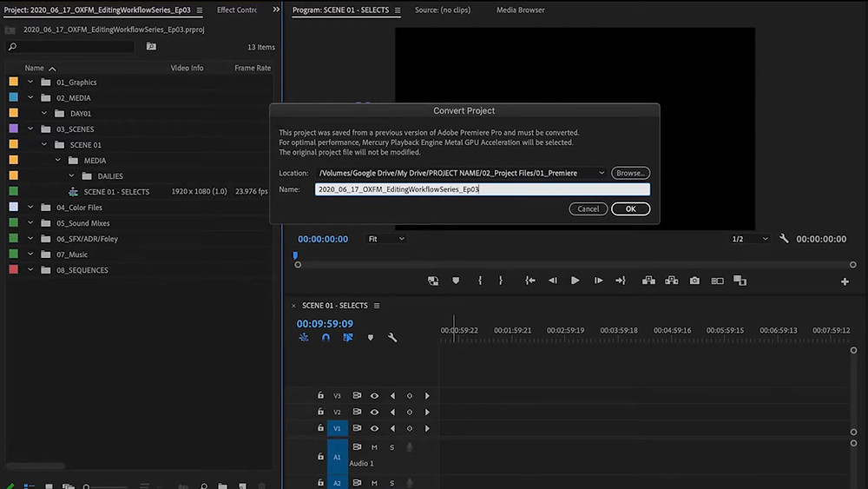868x489 pixels.
Task: Open the Fit zoom level dropdown
Action: 386,239
